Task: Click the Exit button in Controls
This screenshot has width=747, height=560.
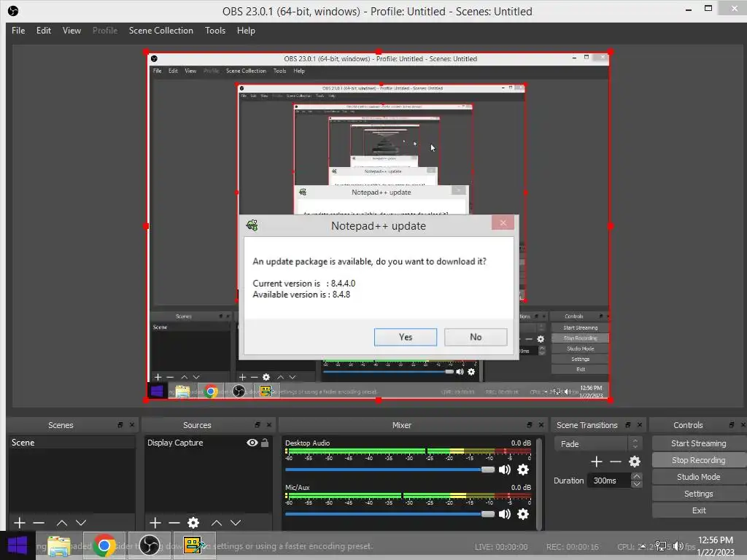Action: click(698, 510)
